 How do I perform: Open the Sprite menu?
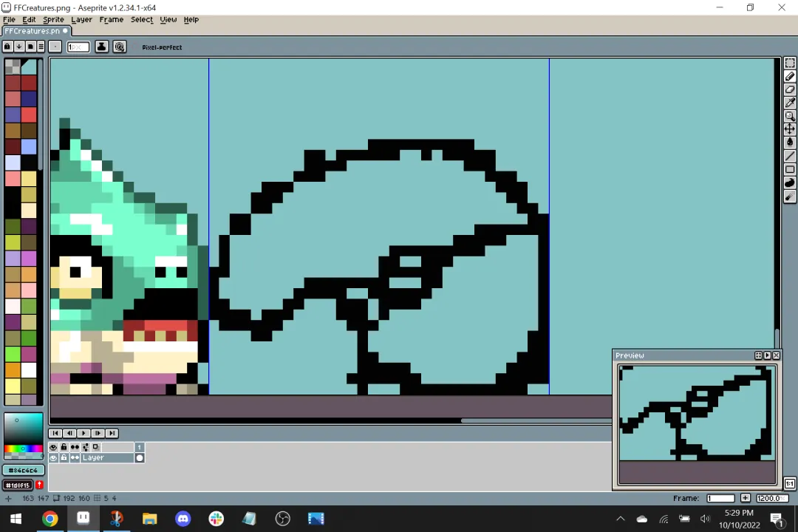click(53, 19)
